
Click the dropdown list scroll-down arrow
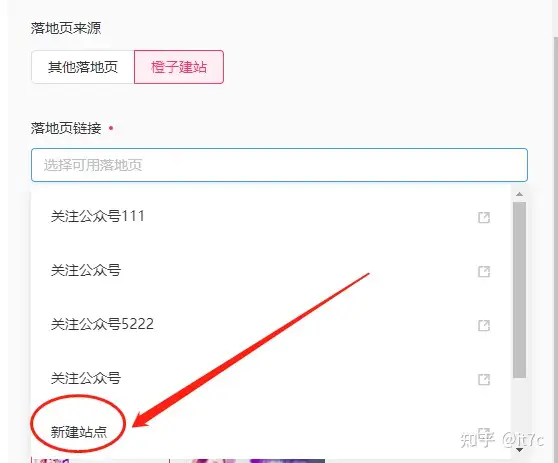(x=519, y=450)
